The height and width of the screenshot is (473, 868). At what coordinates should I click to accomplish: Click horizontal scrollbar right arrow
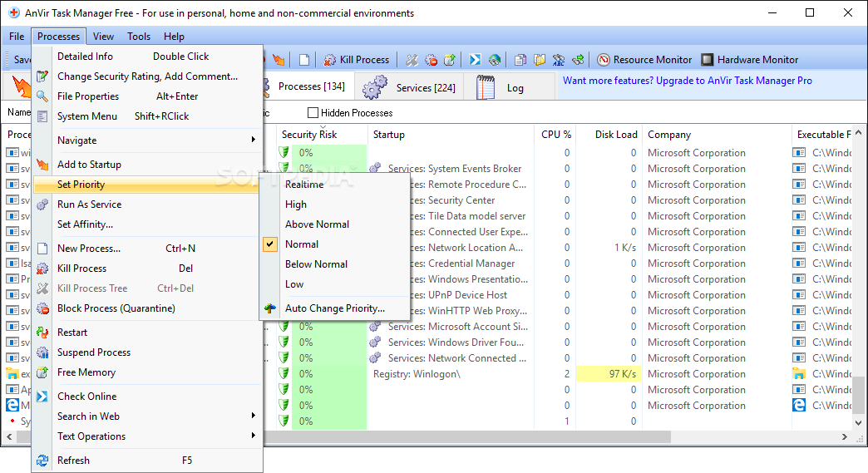tap(845, 437)
